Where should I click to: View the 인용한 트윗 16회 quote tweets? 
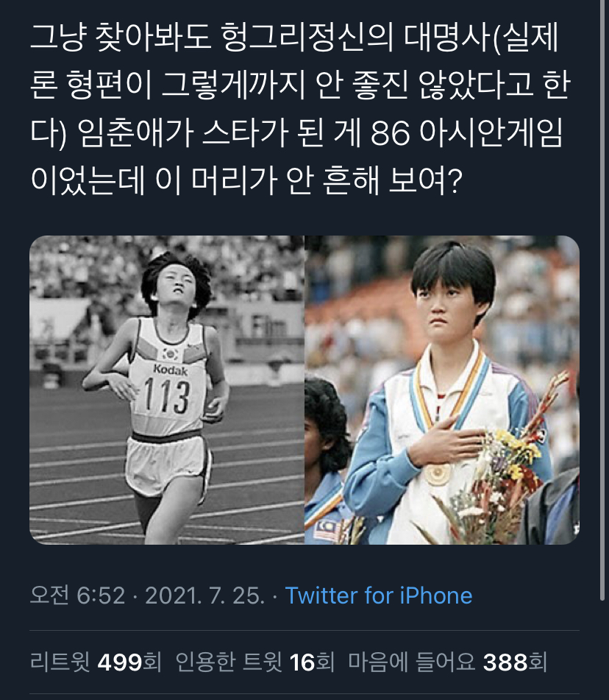(x=254, y=662)
